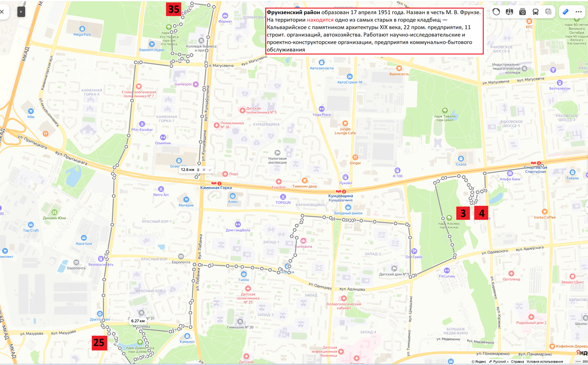This screenshot has height=365, width=588.
Task: Open Условия использования link
Action: click(544, 362)
